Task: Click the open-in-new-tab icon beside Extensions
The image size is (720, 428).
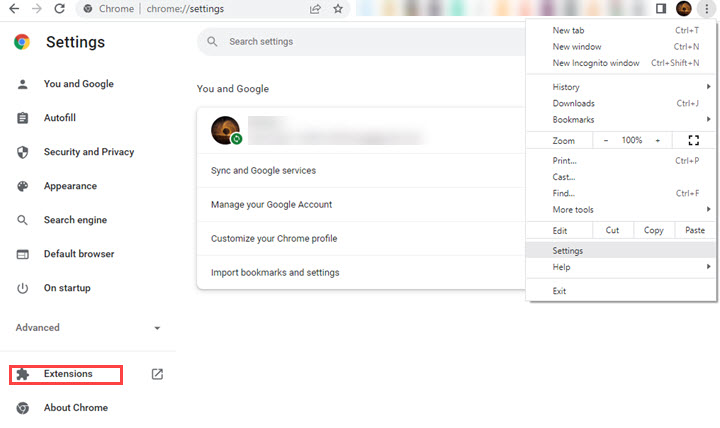Action: click(157, 374)
